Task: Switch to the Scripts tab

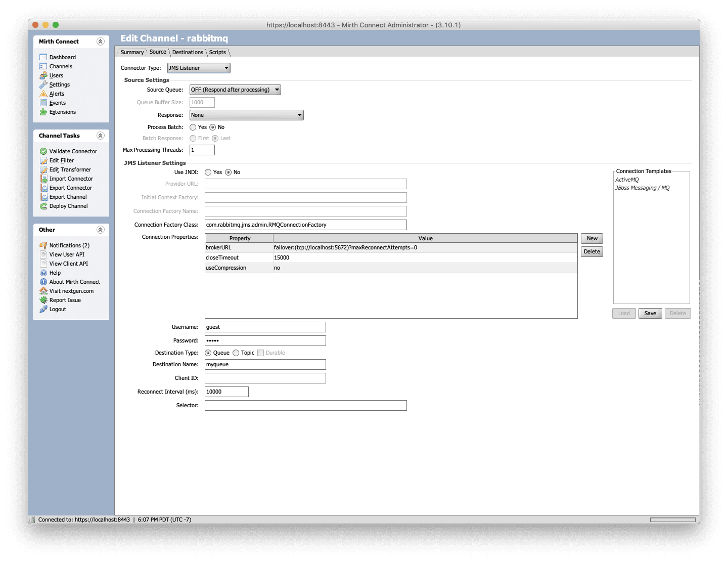Action: pos(218,52)
